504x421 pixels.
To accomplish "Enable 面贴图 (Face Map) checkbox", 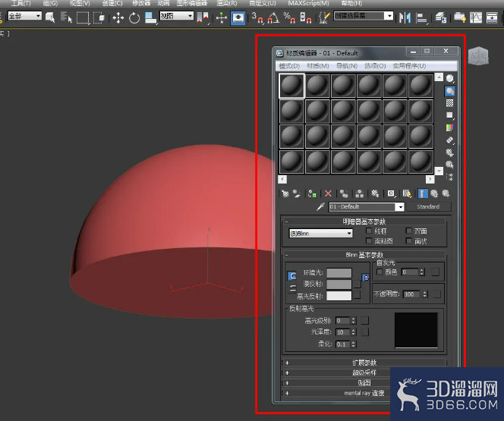I will [x=369, y=240].
